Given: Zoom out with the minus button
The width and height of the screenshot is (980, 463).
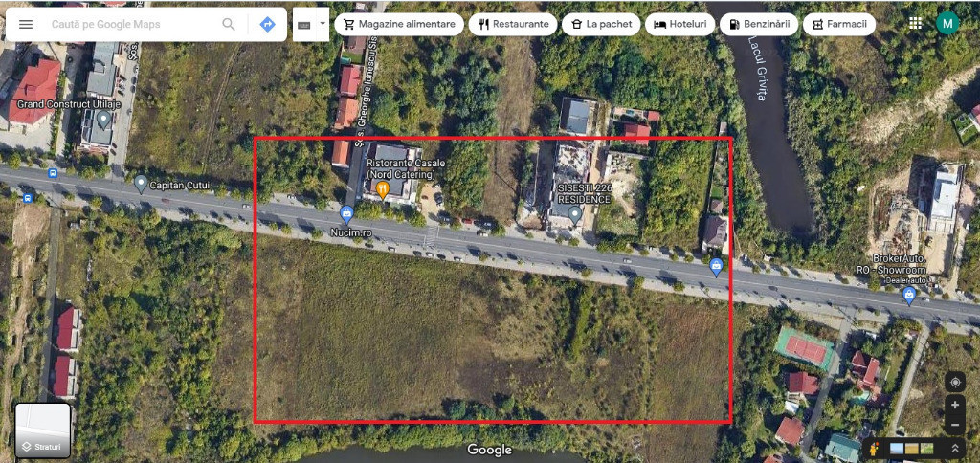Looking at the screenshot, I should tap(955, 426).
